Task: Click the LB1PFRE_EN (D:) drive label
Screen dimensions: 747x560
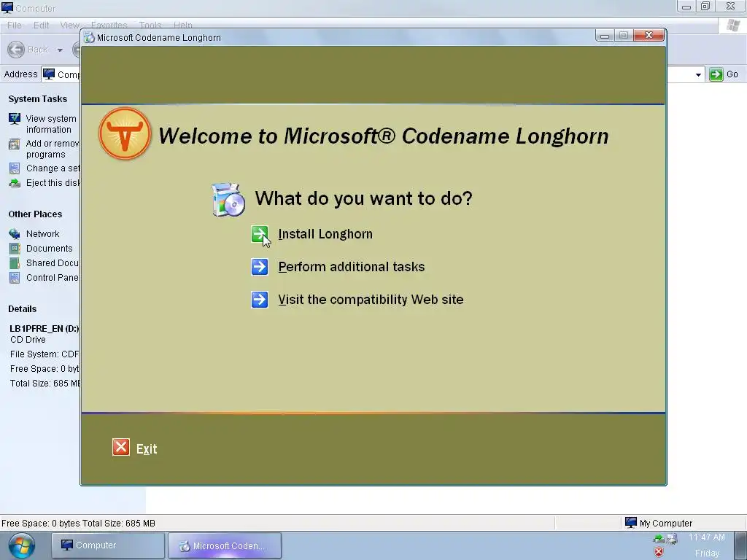Action: pos(44,329)
